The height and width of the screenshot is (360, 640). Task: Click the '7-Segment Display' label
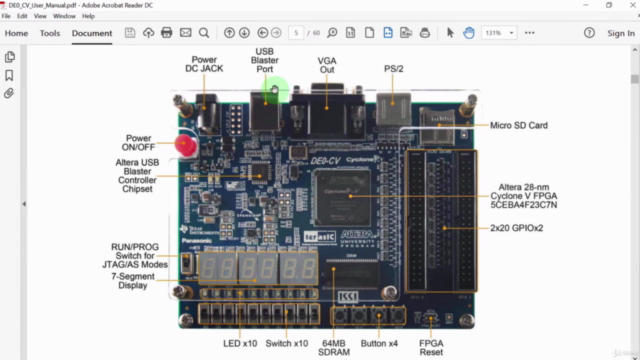[x=133, y=281]
